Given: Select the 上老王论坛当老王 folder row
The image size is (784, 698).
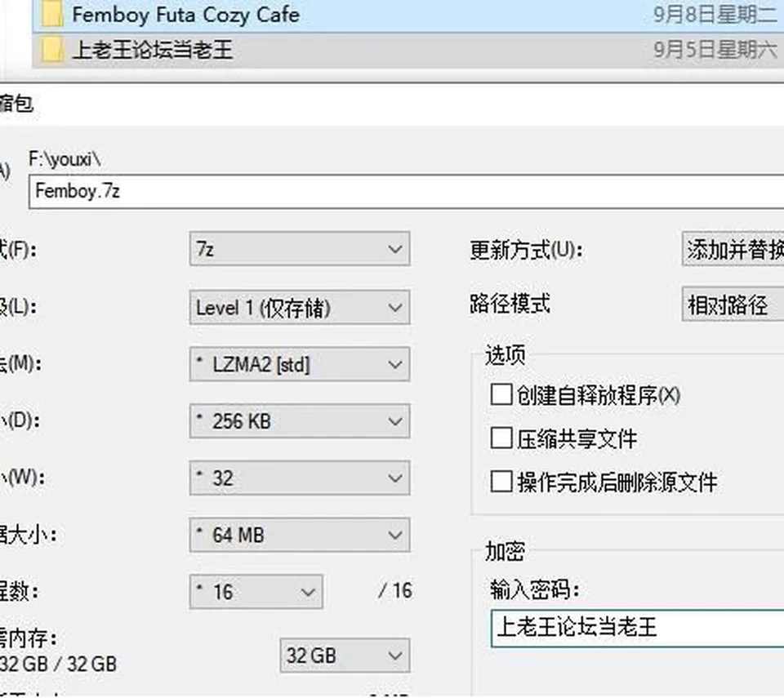Looking at the screenshot, I should [408, 50].
